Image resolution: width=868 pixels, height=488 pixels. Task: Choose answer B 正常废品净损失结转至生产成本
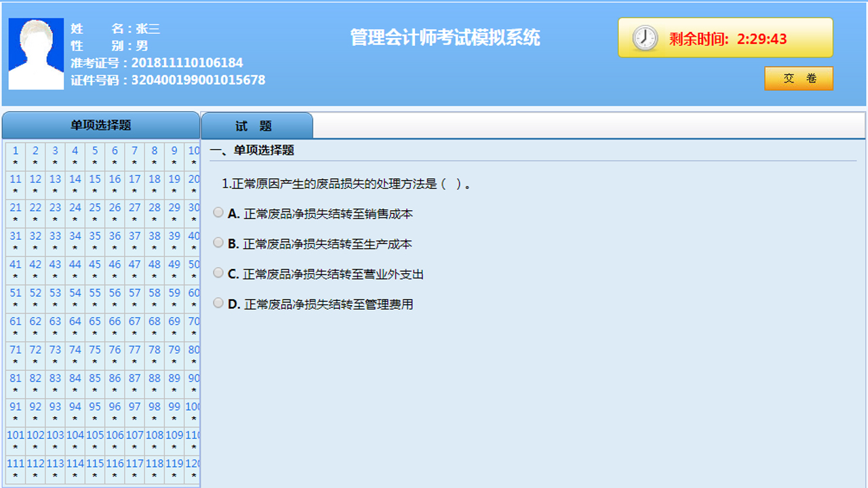(218, 243)
